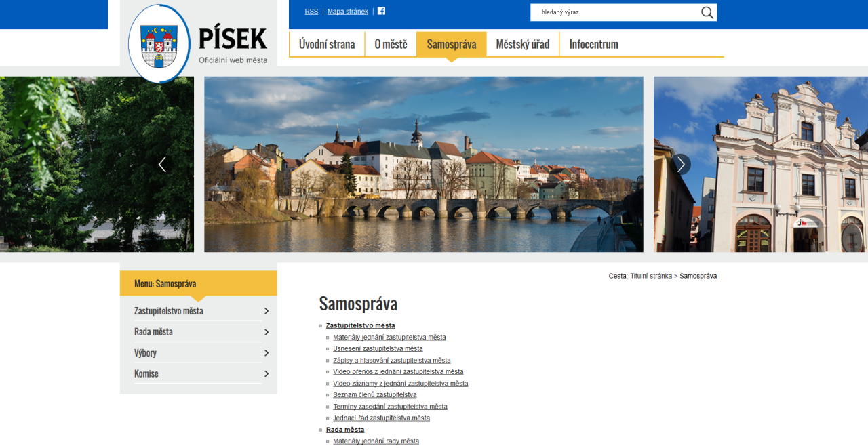Expand Zastupitelstvo města sidebar chevron

(267, 311)
